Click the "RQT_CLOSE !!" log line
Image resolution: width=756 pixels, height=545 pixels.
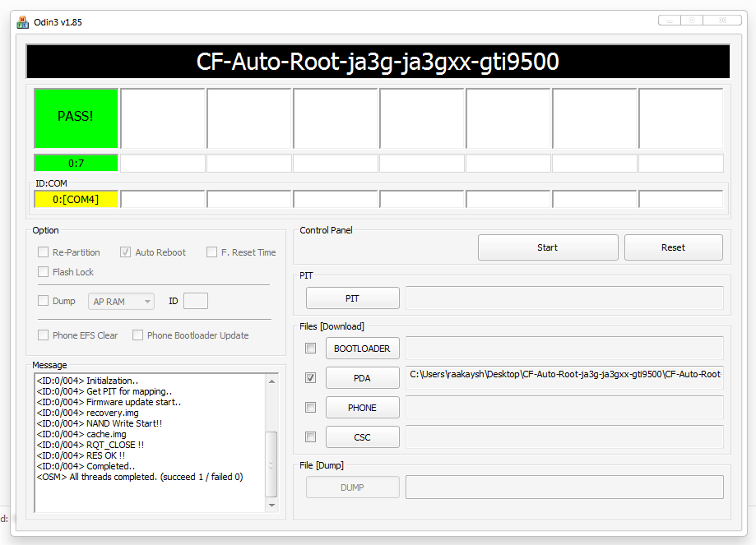coord(90,445)
